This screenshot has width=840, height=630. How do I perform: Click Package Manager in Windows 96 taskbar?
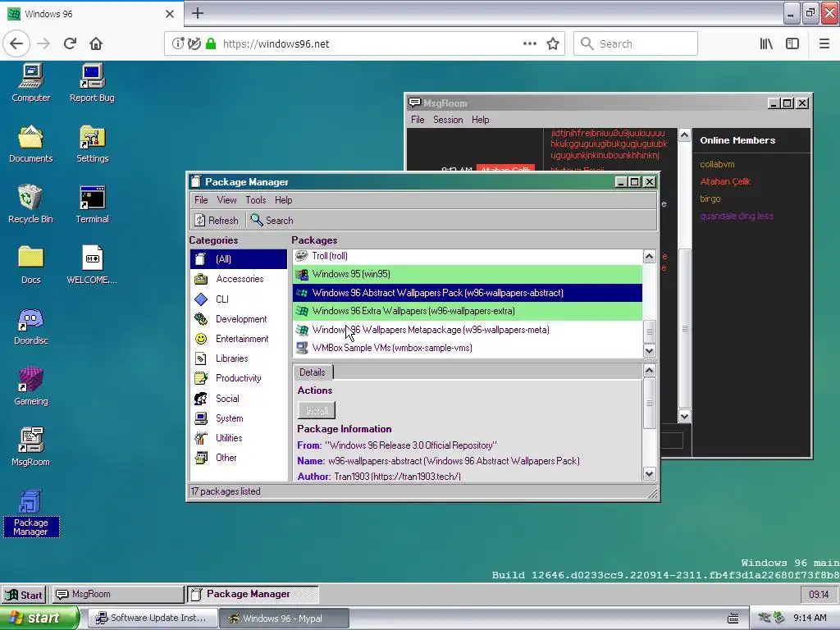click(x=253, y=594)
